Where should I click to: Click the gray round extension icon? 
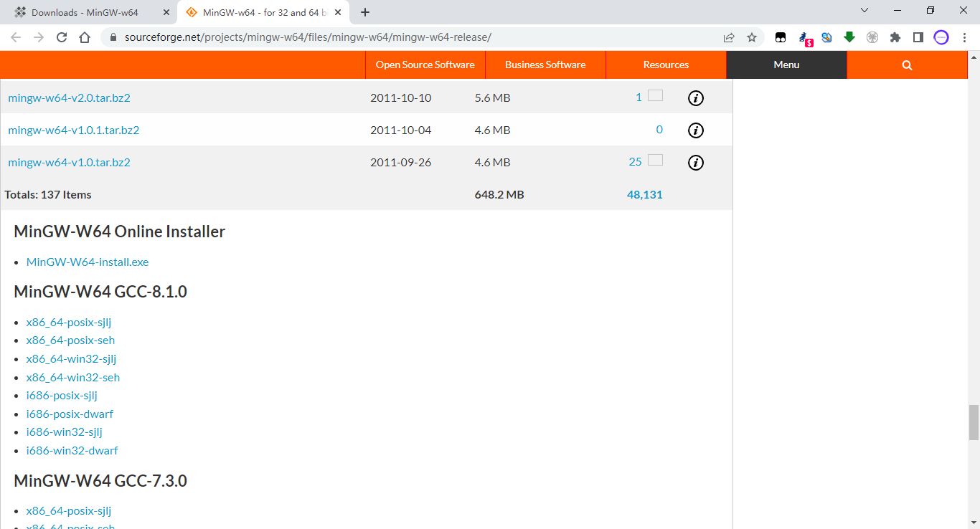click(872, 37)
